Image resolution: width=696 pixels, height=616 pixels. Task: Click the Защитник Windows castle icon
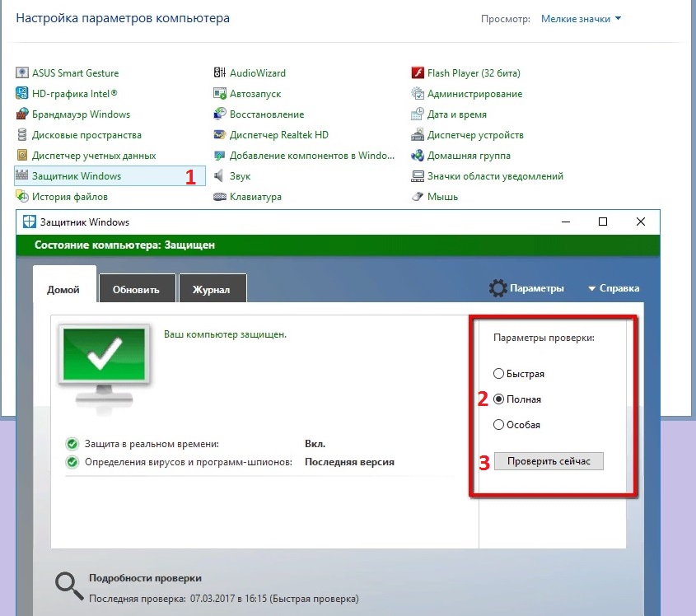(21, 175)
